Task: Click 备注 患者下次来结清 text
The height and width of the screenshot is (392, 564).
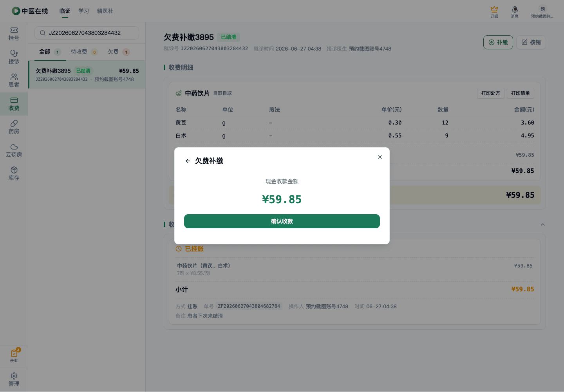Action: [x=199, y=316]
